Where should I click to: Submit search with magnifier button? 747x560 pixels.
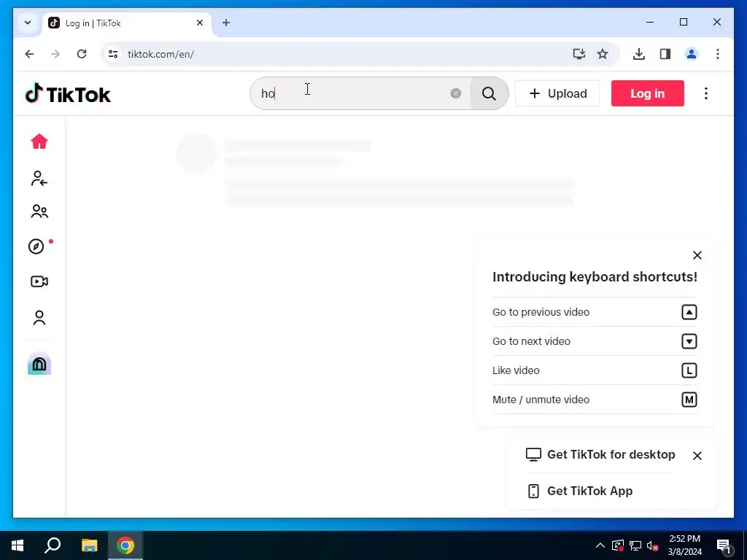point(489,93)
